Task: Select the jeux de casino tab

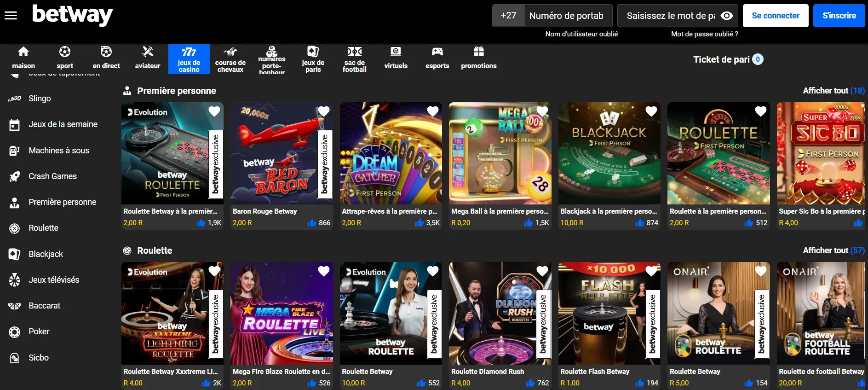Action: pos(189,59)
